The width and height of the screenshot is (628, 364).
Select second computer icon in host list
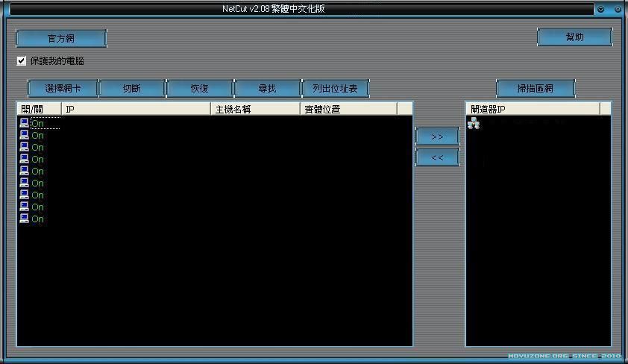tap(25, 135)
